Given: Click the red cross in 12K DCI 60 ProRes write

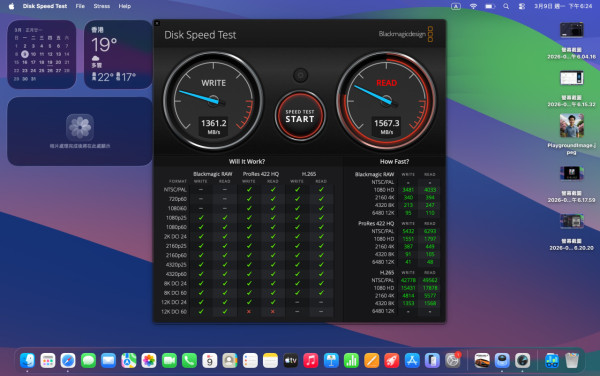Looking at the screenshot, I should pyautogui.click(x=249, y=312).
